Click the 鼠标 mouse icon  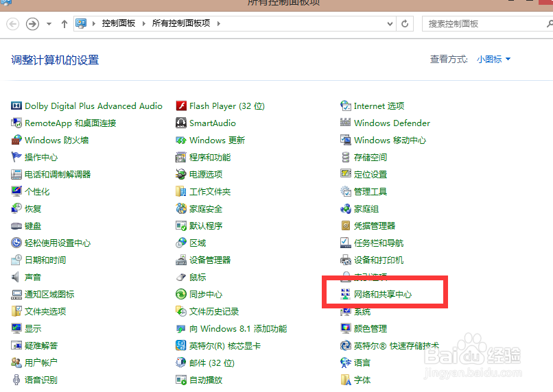click(x=181, y=277)
